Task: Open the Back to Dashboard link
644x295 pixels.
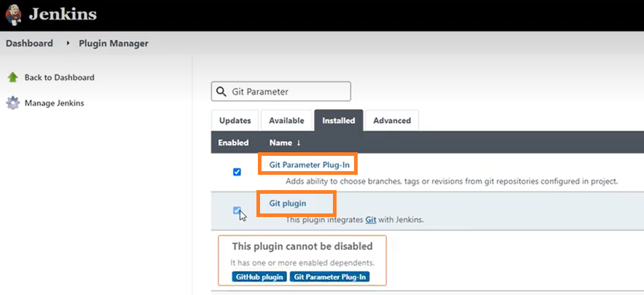Action: point(60,77)
